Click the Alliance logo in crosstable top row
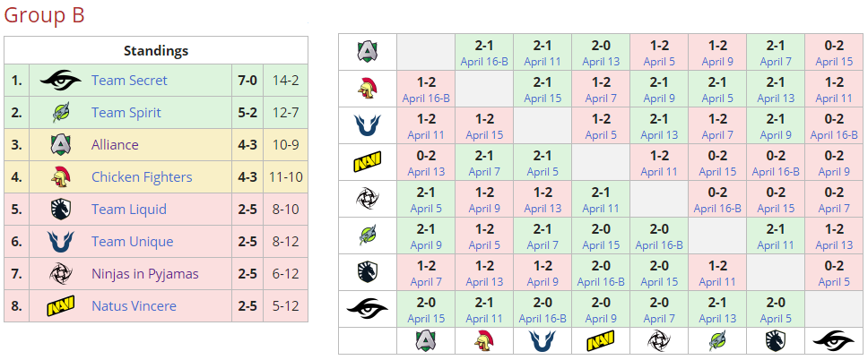The width and height of the screenshot is (868, 360). point(368,52)
